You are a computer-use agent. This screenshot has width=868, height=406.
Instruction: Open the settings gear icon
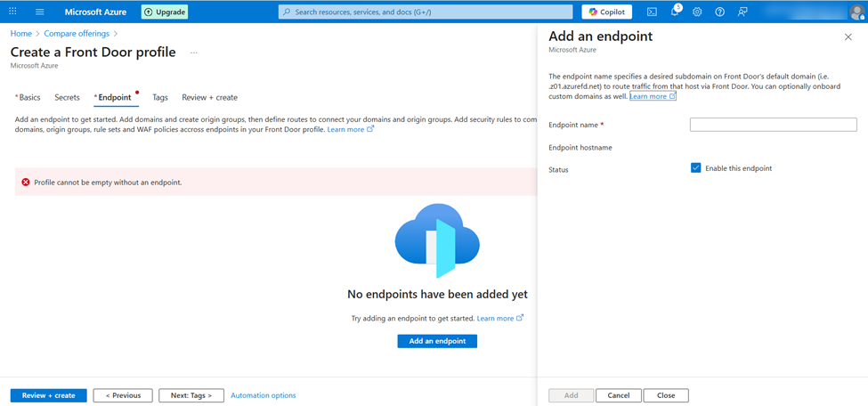point(697,12)
